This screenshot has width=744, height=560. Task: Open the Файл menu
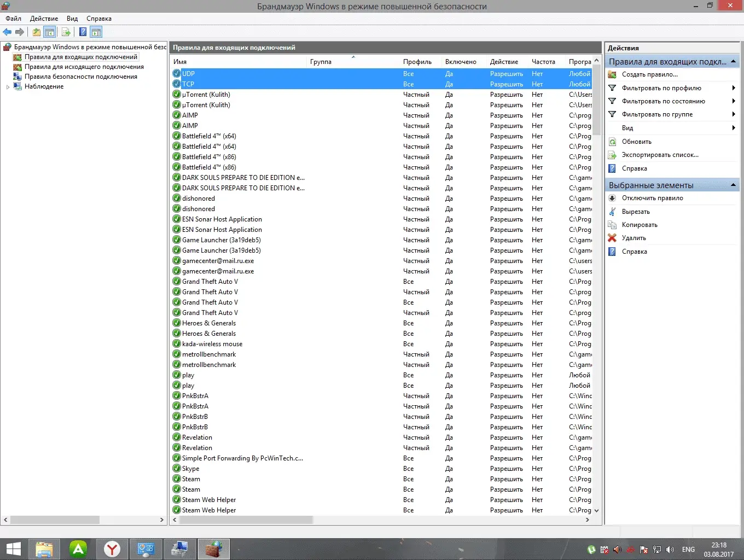(x=14, y=19)
